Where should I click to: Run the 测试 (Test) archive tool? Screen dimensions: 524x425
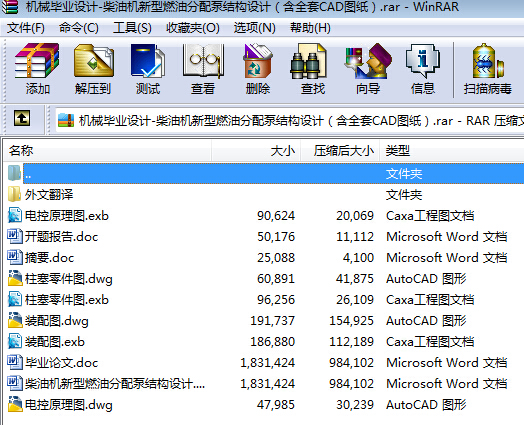point(148,61)
